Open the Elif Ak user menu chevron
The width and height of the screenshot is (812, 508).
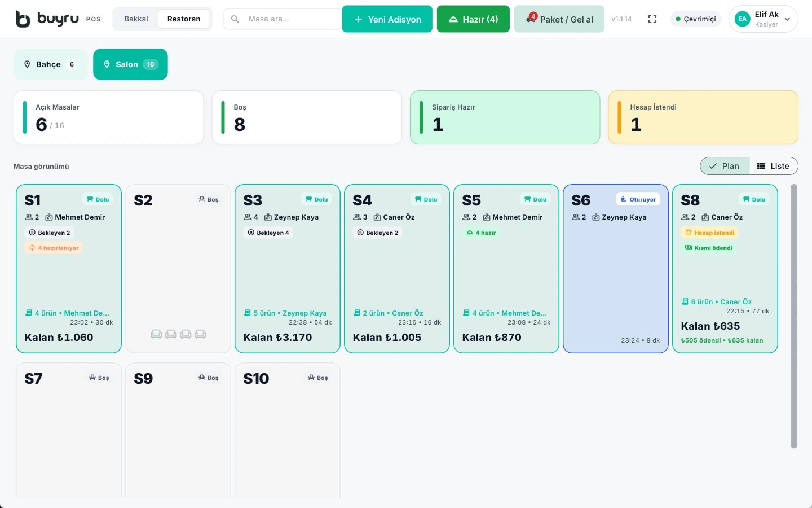[x=787, y=19]
